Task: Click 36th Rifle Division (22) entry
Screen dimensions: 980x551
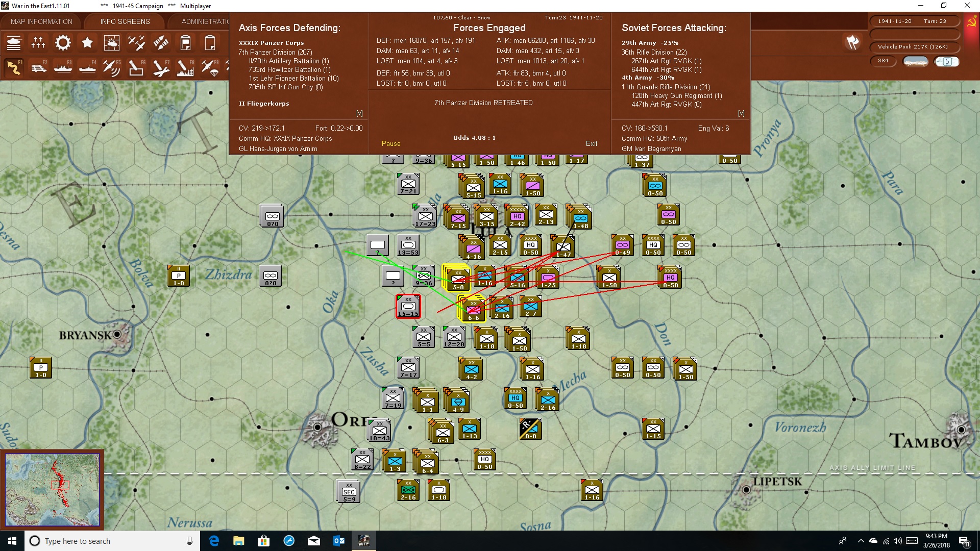Action: pyautogui.click(x=654, y=52)
